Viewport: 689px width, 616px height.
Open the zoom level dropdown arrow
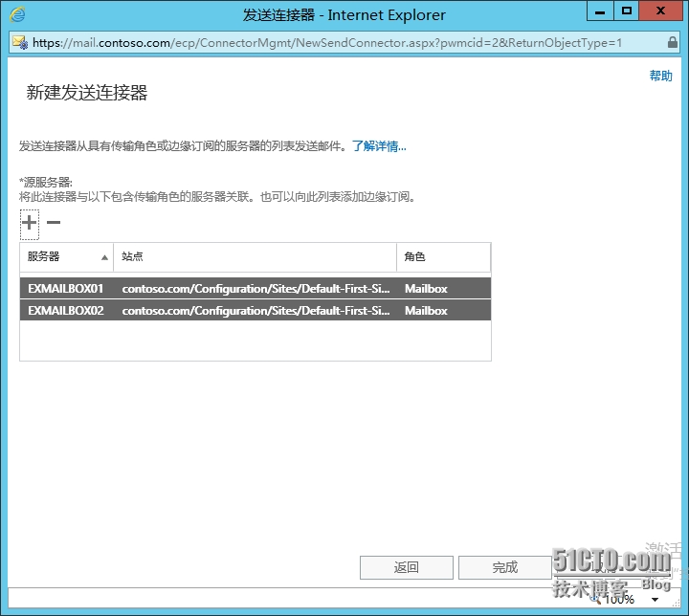coord(656,600)
